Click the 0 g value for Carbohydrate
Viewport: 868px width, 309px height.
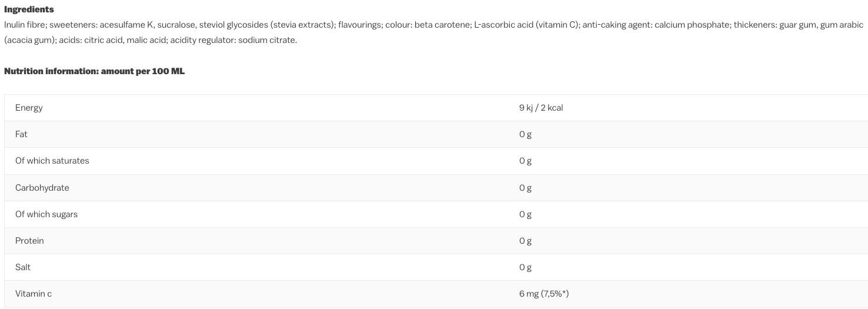coord(525,188)
